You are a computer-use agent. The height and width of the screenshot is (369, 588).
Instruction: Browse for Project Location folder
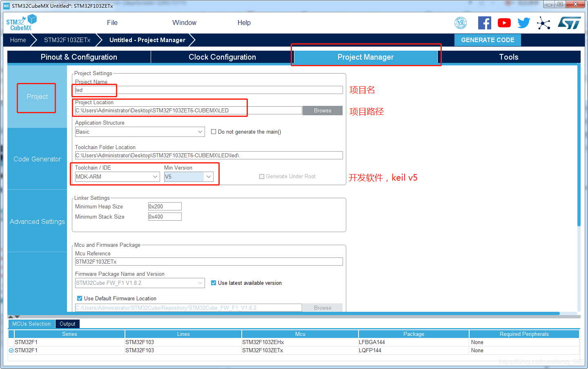click(x=323, y=111)
